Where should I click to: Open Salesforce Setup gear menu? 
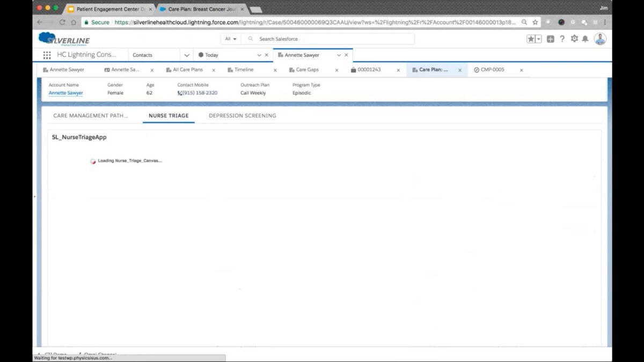[x=574, y=39]
